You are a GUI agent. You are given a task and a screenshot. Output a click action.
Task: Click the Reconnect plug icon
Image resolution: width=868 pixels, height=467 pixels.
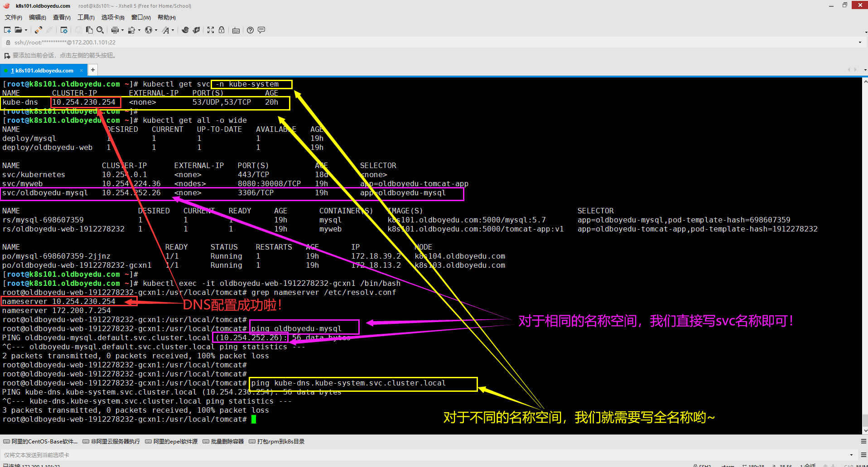point(38,30)
